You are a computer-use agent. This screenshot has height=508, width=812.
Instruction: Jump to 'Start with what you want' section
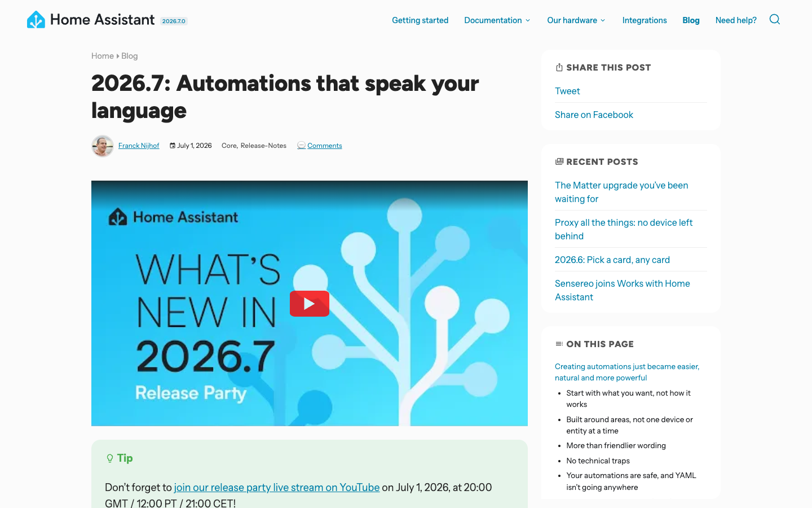629,398
